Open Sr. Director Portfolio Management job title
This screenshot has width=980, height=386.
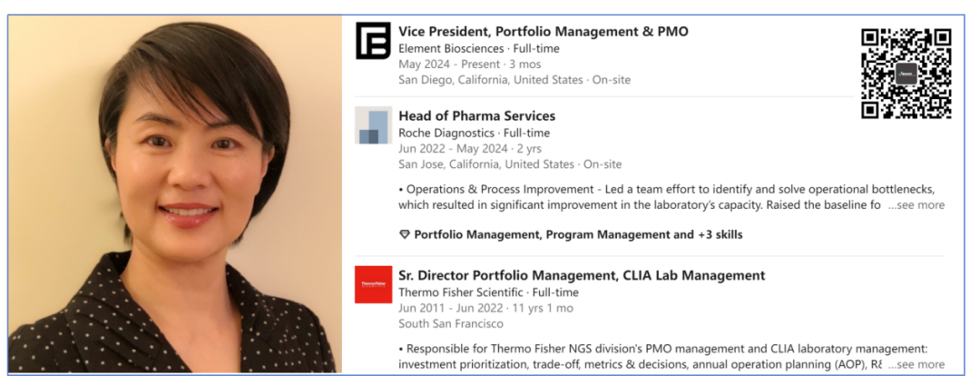click(582, 275)
